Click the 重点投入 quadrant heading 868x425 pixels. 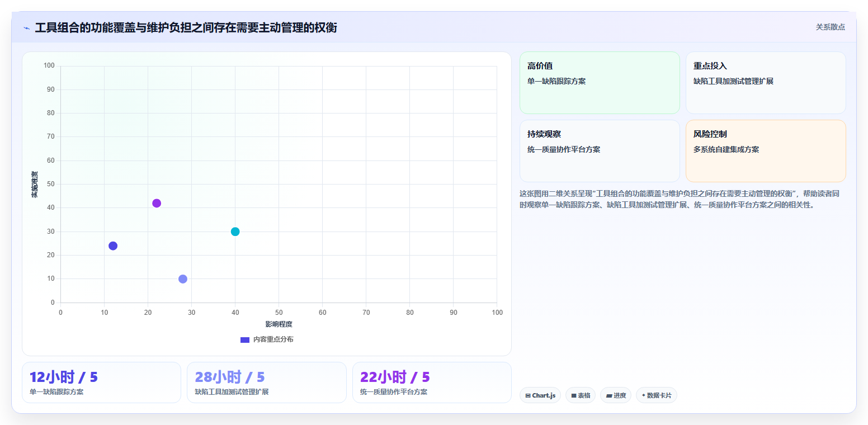tap(710, 66)
